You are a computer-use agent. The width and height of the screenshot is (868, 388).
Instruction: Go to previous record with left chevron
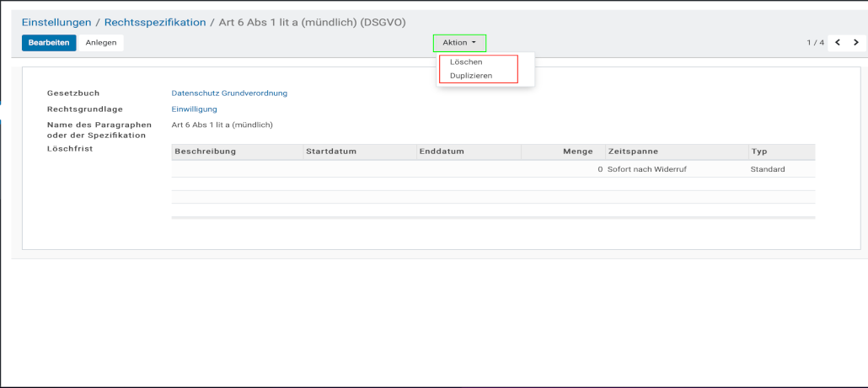pyautogui.click(x=838, y=43)
